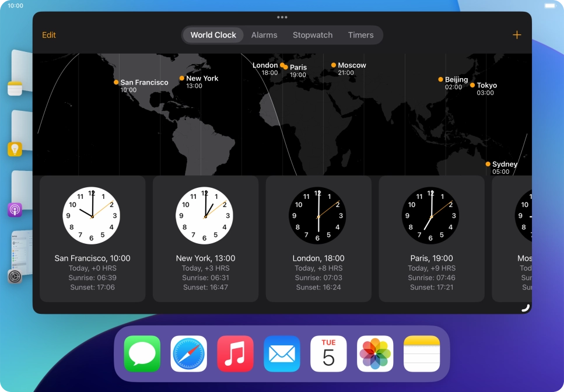
Task: Open Mail from the dock
Action: (282, 353)
